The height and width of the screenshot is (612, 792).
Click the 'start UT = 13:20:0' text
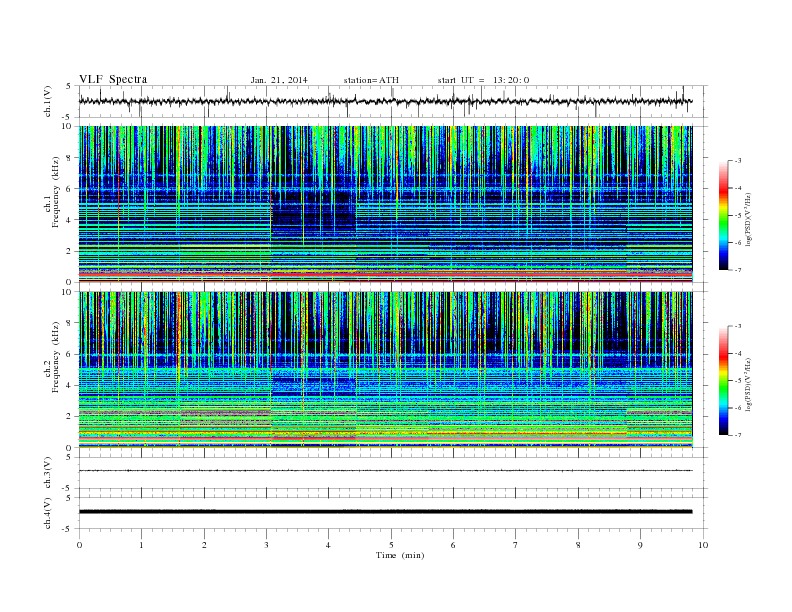click(483, 80)
